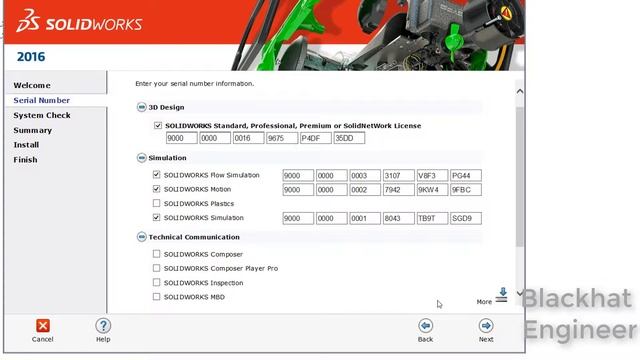The width and height of the screenshot is (640, 360).
Task: Click Flow Simulation serial field 3107
Action: tap(398, 176)
